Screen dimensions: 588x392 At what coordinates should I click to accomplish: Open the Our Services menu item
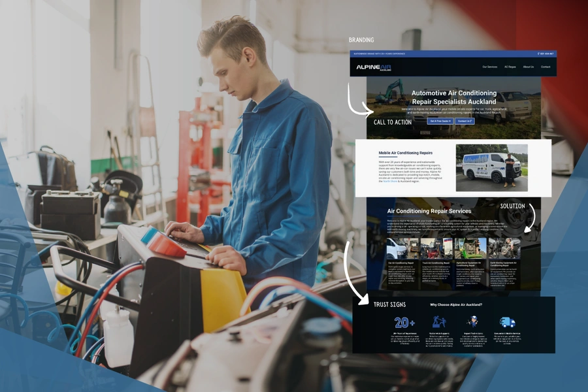tap(489, 67)
